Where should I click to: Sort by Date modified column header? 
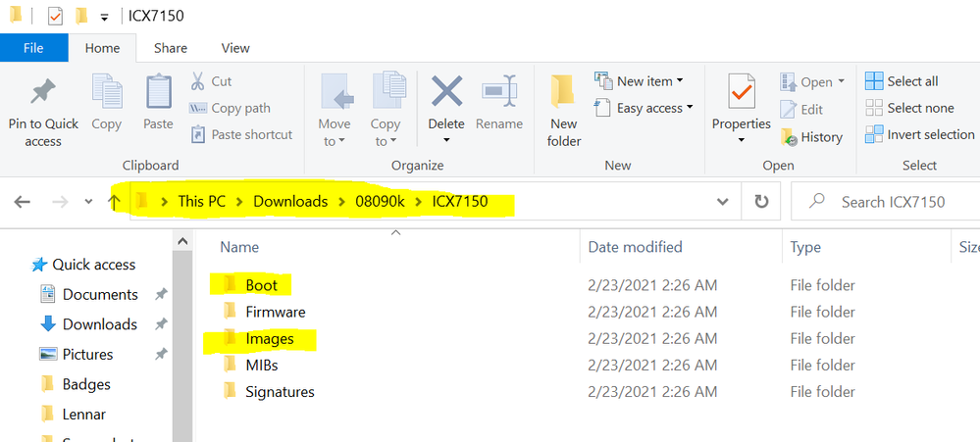coord(635,247)
